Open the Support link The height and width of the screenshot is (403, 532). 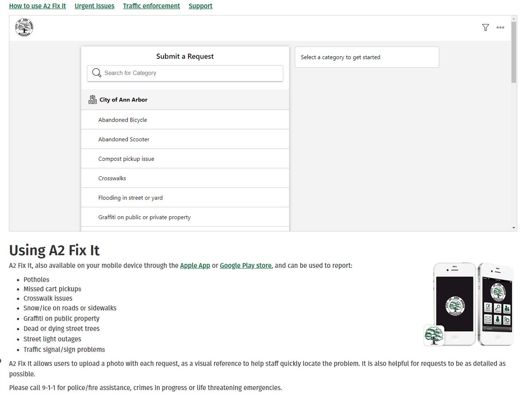[200, 6]
